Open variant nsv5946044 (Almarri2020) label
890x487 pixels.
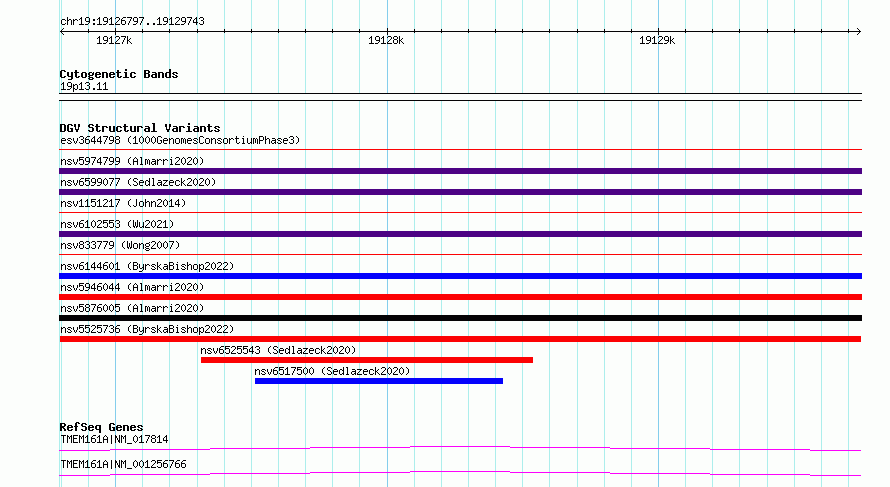point(132,287)
